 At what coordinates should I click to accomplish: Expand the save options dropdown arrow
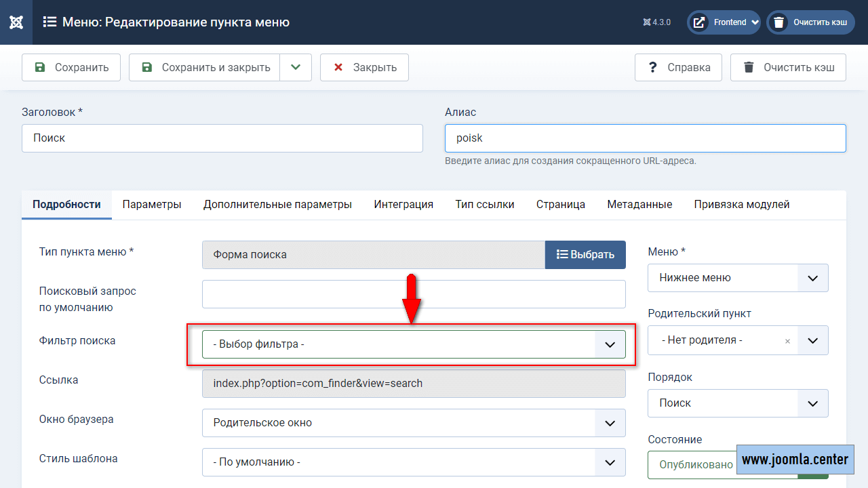coord(295,68)
